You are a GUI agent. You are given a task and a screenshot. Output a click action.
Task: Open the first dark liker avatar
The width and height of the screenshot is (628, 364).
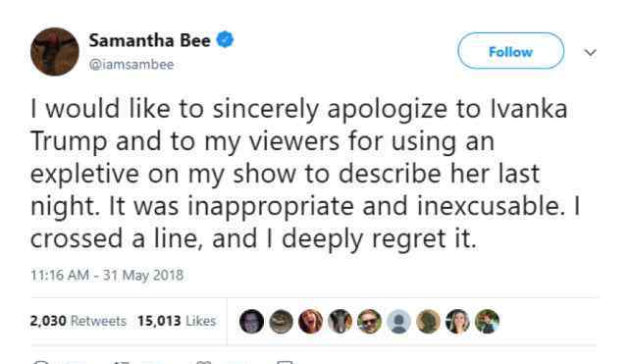point(251,322)
